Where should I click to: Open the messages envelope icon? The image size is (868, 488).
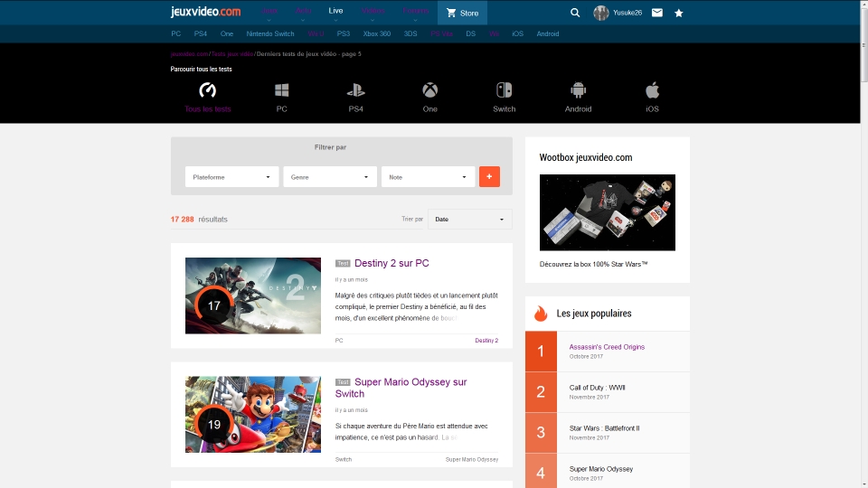(x=657, y=13)
